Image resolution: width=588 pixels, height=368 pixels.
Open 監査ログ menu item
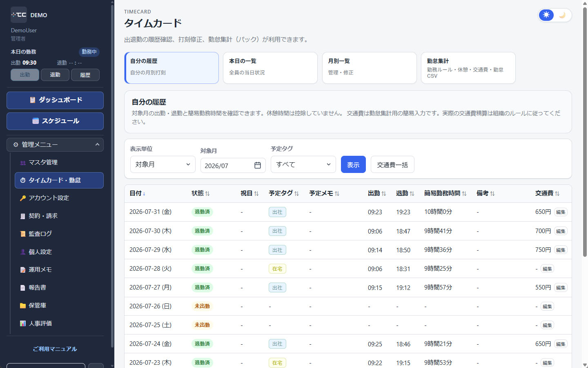tap(59, 234)
